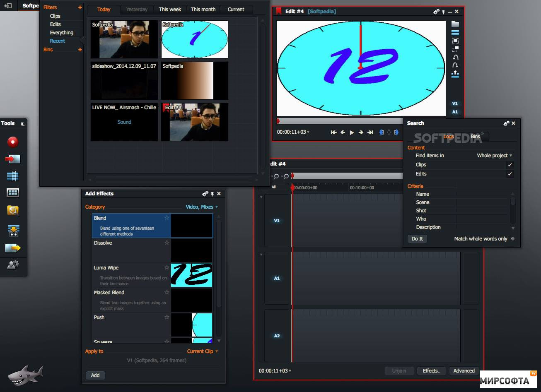Screen dimensions: 541x392
Task: Favorite the Dissolve effect with its star
Action: pyautogui.click(x=167, y=243)
